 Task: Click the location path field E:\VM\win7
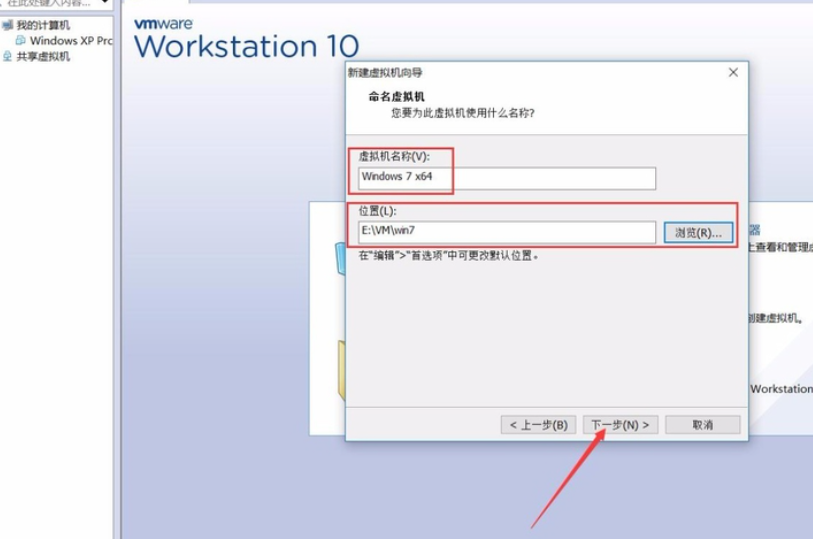click(507, 232)
